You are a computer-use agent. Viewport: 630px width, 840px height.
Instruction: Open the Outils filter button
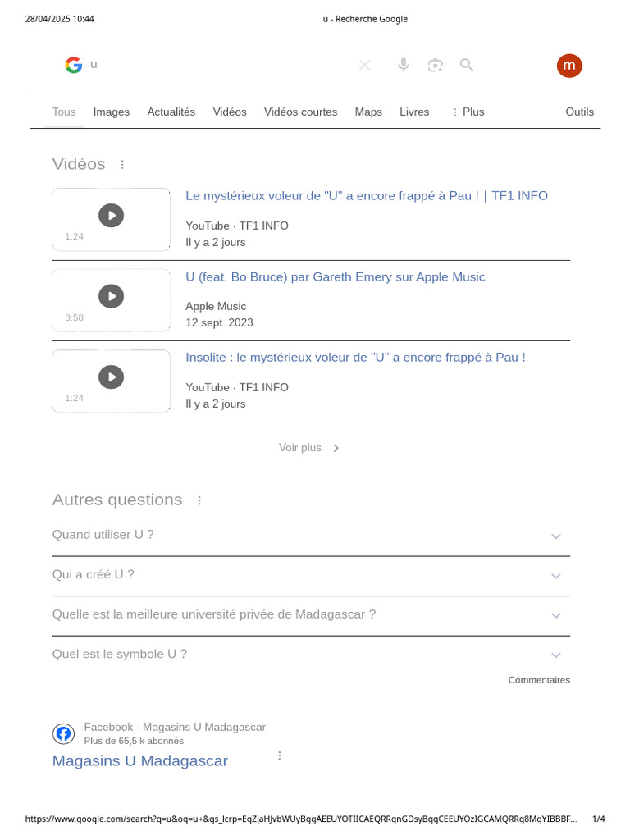pos(579,112)
